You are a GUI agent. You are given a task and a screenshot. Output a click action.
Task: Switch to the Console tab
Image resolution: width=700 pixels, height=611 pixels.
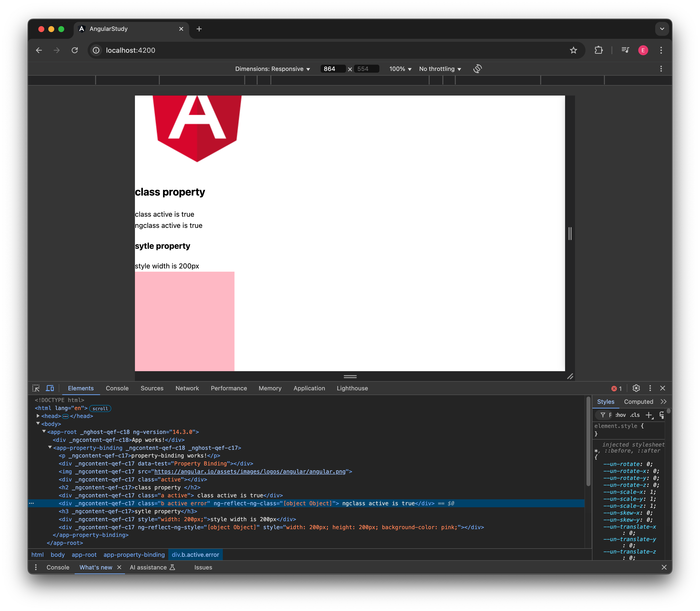tap(117, 388)
